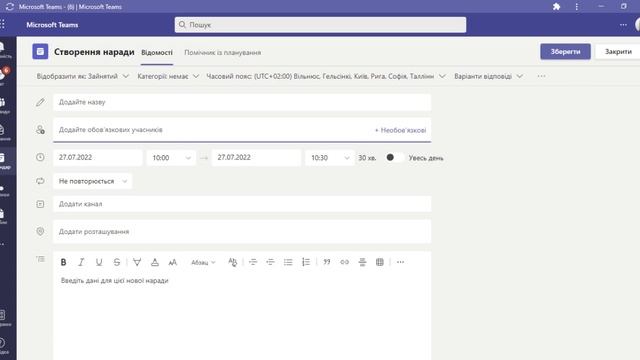The width and height of the screenshot is (640, 360).
Task: Insert a horizontal rule
Action: 362,262
